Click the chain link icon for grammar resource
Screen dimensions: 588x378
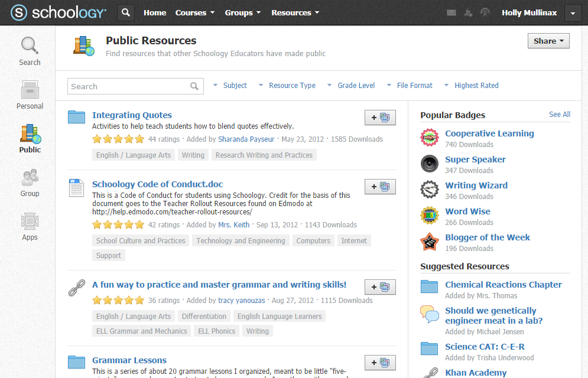point(76,288)
